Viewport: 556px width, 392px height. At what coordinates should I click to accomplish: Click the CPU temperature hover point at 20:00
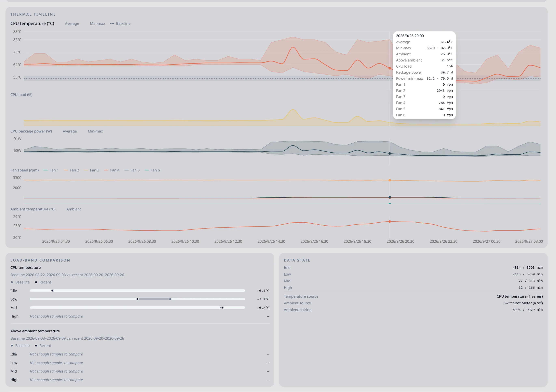(390, 68)
